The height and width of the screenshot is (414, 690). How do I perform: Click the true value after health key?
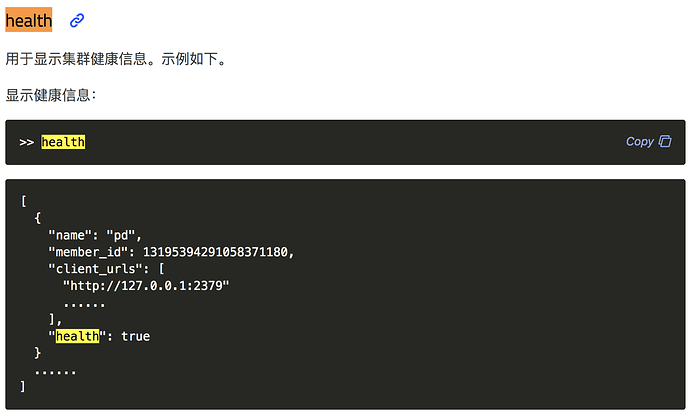click(x=135, y=336)
